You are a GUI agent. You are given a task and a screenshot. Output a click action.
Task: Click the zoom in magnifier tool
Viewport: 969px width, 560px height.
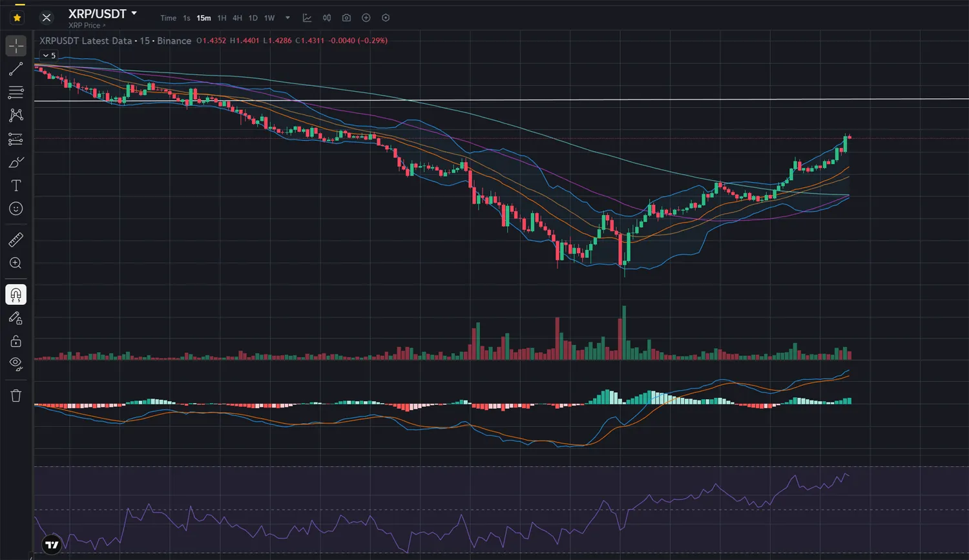coord(16,264)
